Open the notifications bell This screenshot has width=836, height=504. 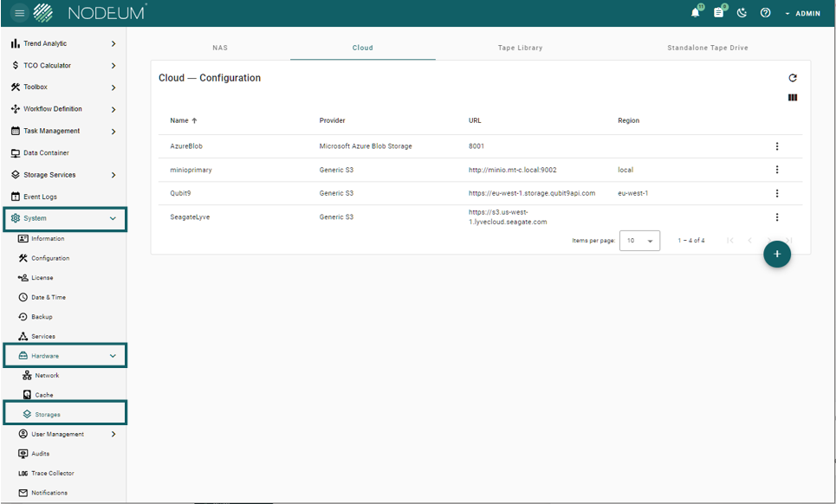click(696, 13)
